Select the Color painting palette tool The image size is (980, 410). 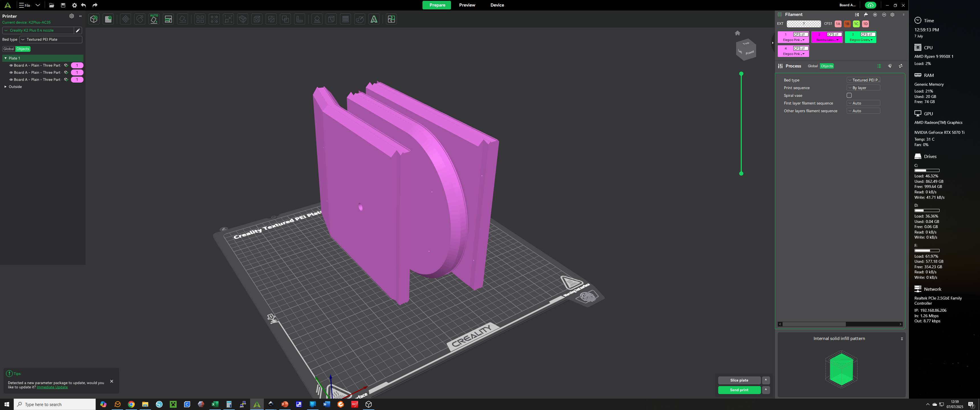360,19
